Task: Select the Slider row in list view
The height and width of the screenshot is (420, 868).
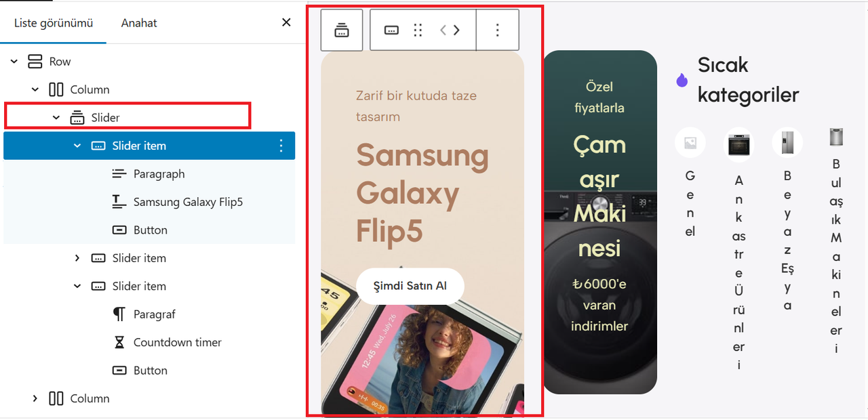Action: (149, 118)
